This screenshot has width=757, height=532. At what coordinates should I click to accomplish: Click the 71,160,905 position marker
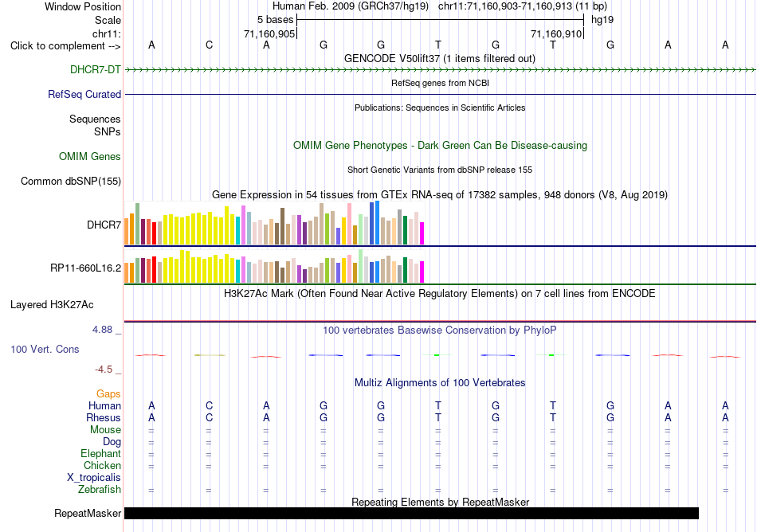pos(269,33)
